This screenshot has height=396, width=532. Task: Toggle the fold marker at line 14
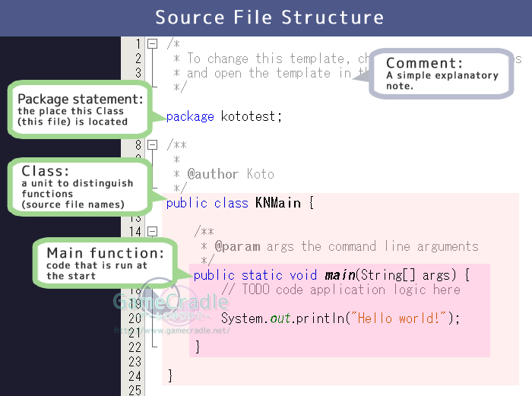click(x=152, y=232)
